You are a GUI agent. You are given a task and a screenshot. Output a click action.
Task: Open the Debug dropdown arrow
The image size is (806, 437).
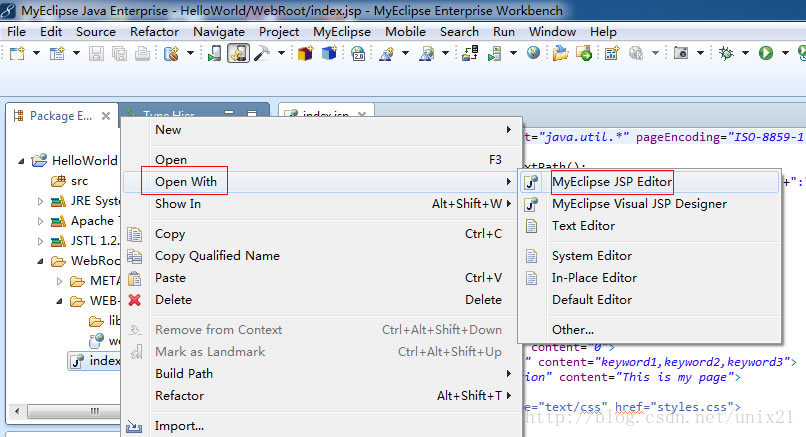(746, 53)
